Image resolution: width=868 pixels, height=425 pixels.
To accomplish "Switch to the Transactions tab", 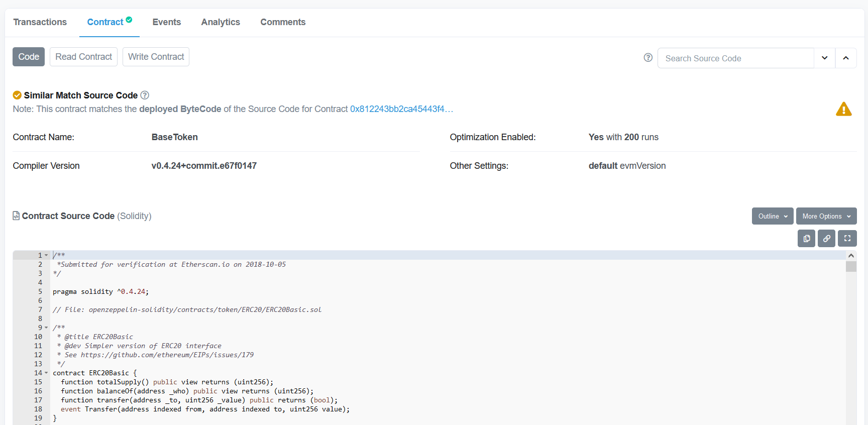I will [x=40, y=22].
